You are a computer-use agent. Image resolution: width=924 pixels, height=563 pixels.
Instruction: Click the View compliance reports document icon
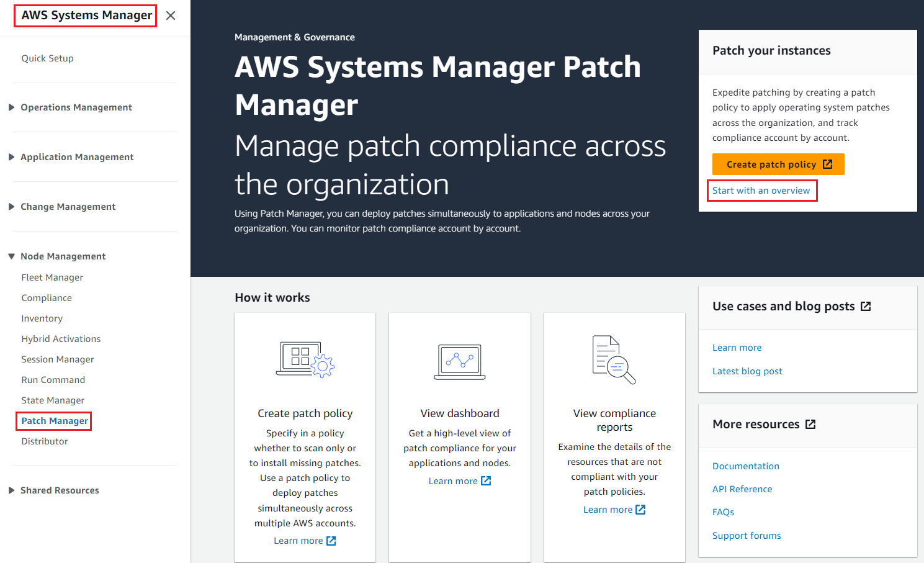click(x=614, y=359)
